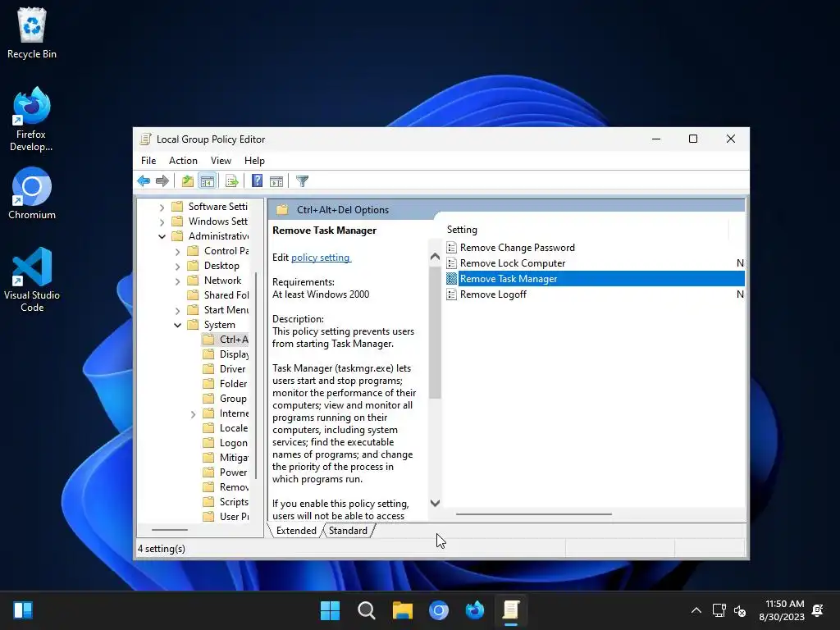Expand the Windows Settings tree node
Image resolution: width=840 pixels, height=630 pixels.
tap(162, 221)
